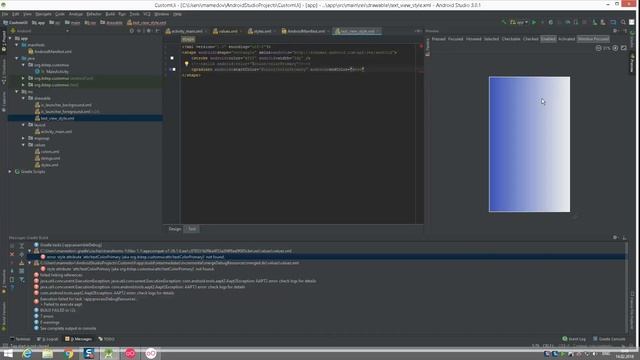Open the File menu
This screenshot has width=640, height=360.
pos(5,14)
